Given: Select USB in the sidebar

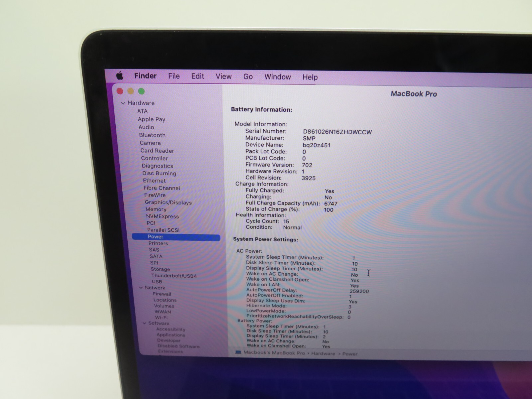Looking at the screenshot, I should tap(157, 282).
